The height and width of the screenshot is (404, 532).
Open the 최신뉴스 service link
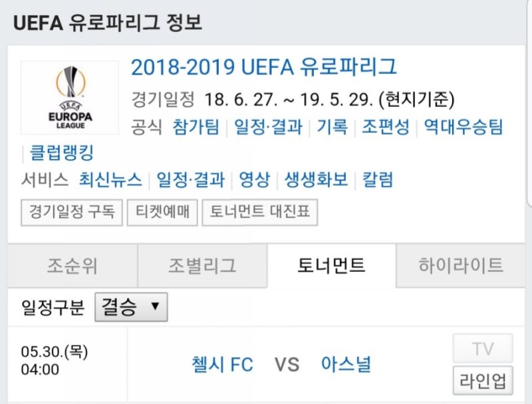coord(110,179)
